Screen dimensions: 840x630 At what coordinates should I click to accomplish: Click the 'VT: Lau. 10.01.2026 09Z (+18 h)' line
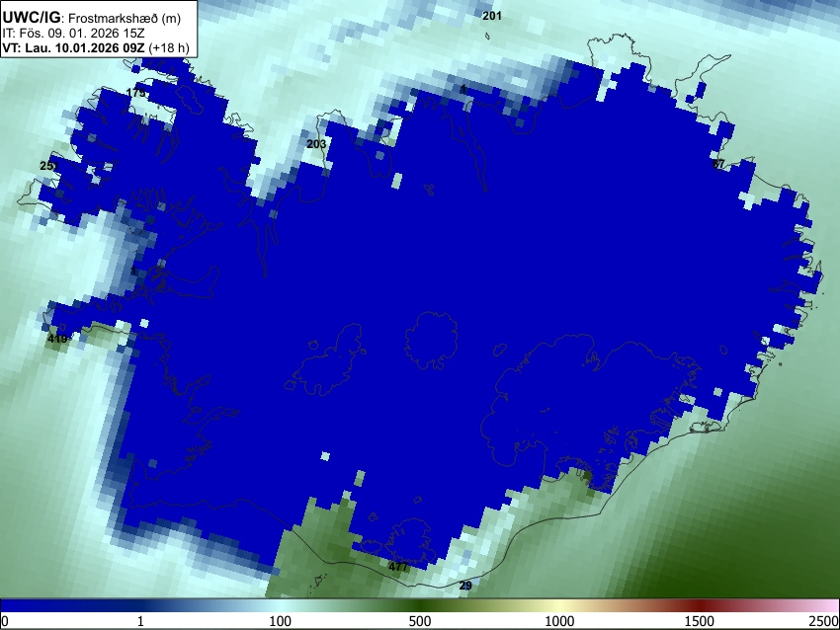click(x=96, y=47)
